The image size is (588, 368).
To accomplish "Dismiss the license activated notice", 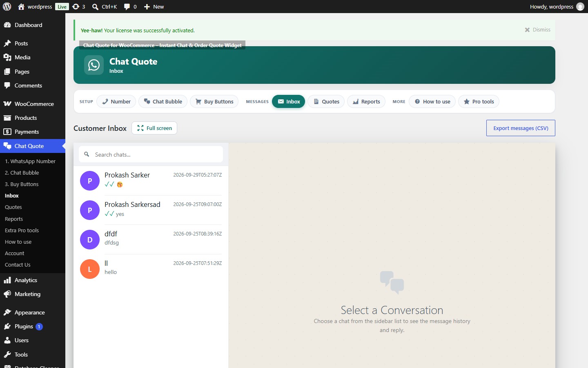I will (538, 30).
